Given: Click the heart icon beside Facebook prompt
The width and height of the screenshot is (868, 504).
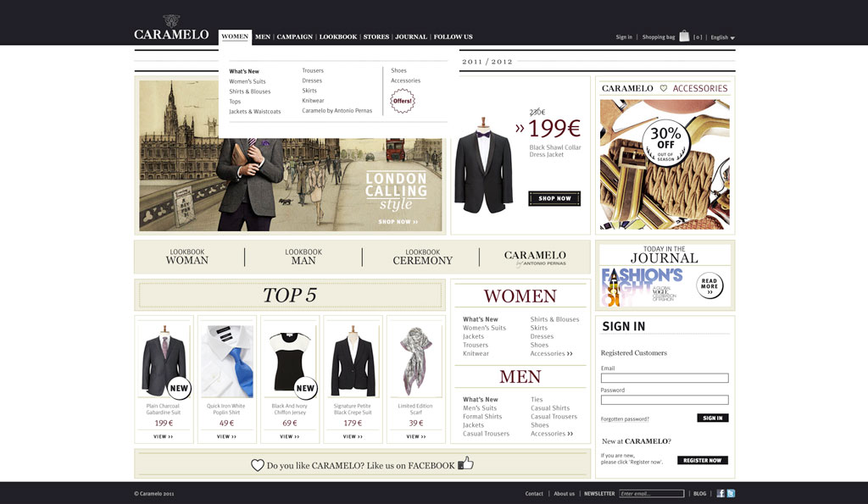Looking at the screenshot, I should click(258, 465).
